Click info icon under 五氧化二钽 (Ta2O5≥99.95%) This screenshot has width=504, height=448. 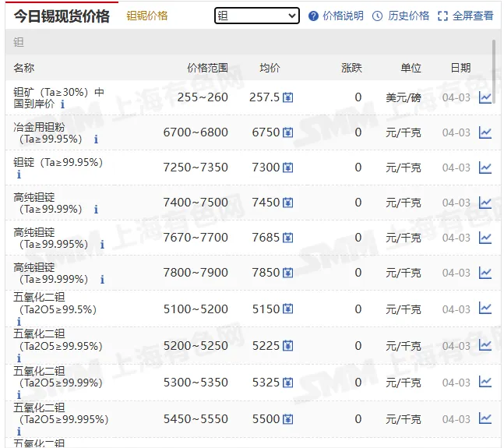[19, 358]
